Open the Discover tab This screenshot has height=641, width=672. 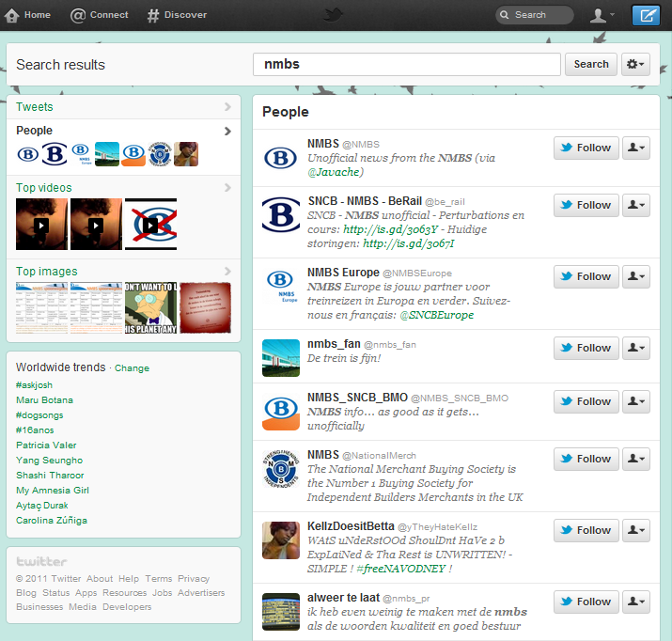[x=179, y=15]
